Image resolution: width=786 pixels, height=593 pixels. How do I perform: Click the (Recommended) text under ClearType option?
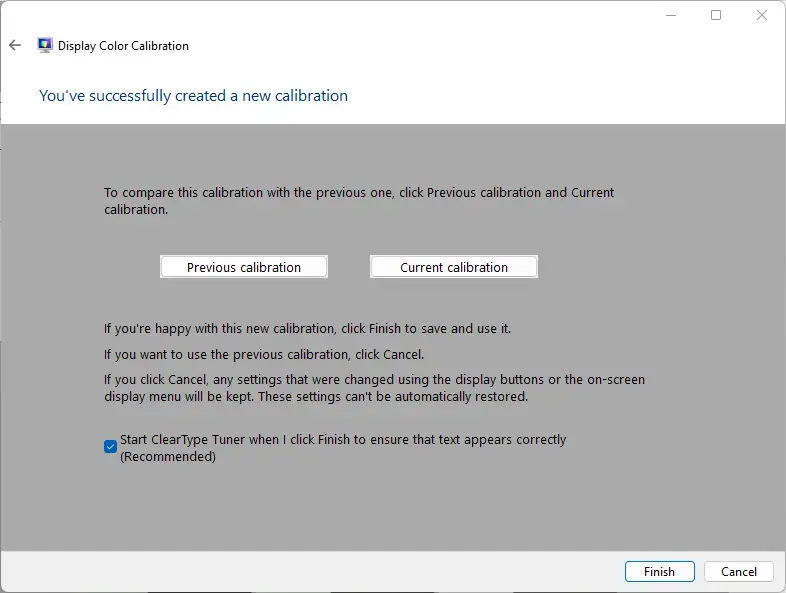[x=168, y=457]
